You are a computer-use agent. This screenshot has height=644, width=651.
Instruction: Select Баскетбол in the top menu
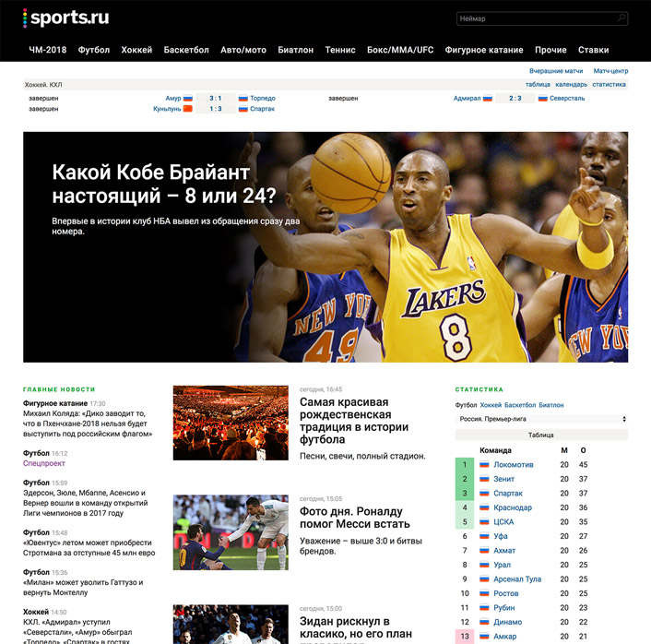coord(186,50)
